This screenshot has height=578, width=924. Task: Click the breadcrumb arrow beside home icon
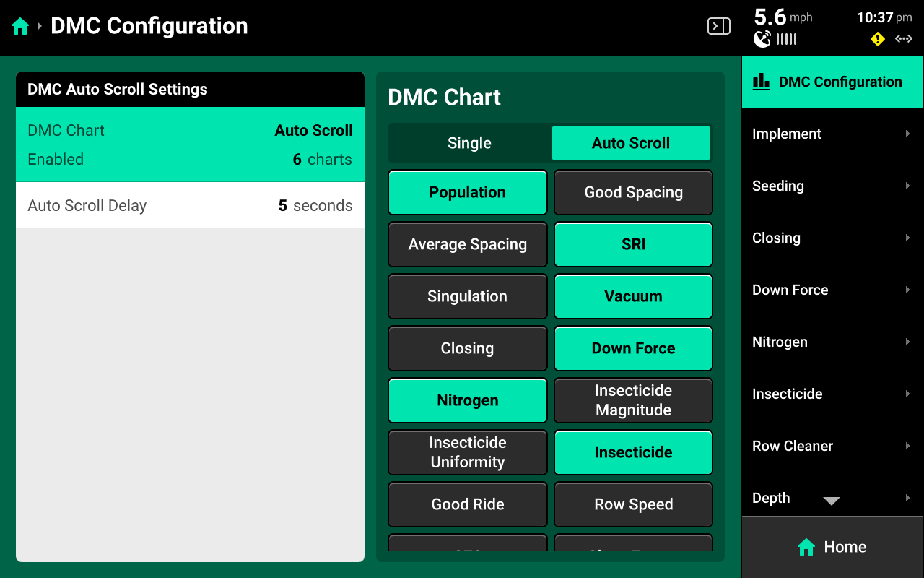click(x=40, y=27)
